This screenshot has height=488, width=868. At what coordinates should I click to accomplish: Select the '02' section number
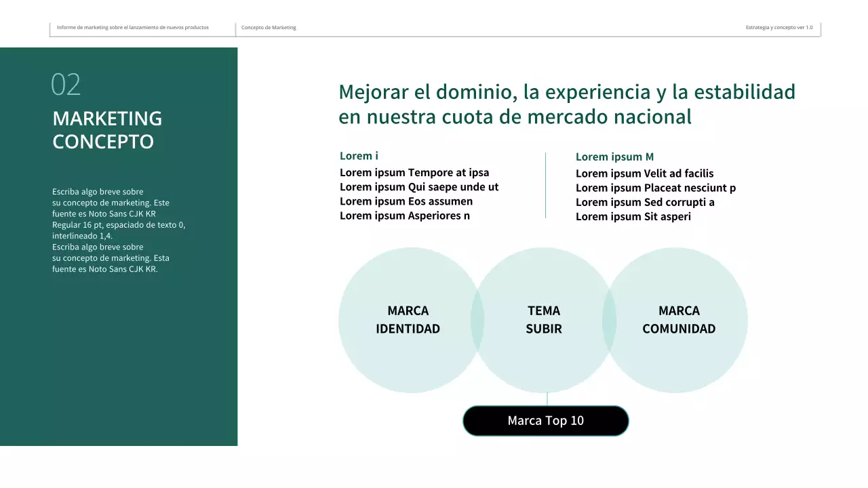(x=66, y=85)
